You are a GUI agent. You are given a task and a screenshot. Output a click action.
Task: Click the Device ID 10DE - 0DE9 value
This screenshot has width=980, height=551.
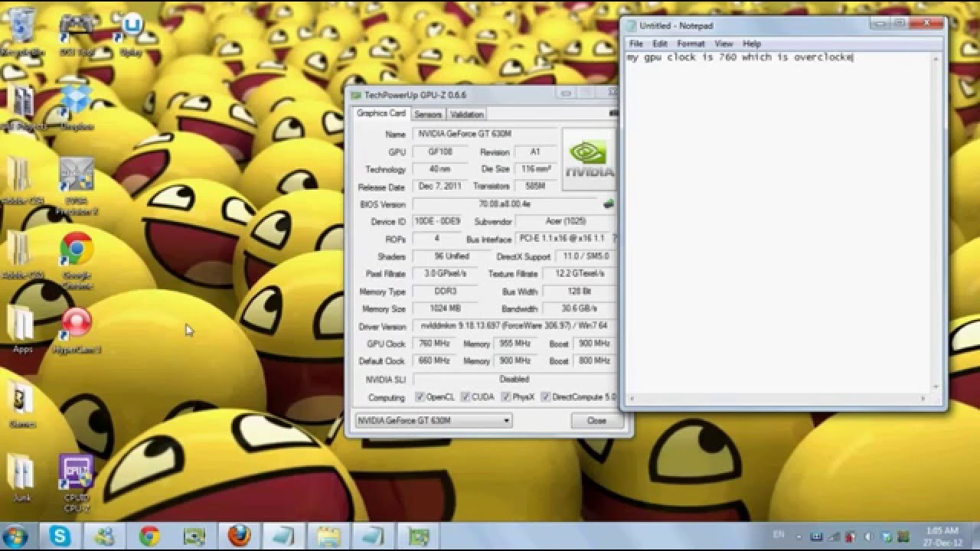click(438, 221)
